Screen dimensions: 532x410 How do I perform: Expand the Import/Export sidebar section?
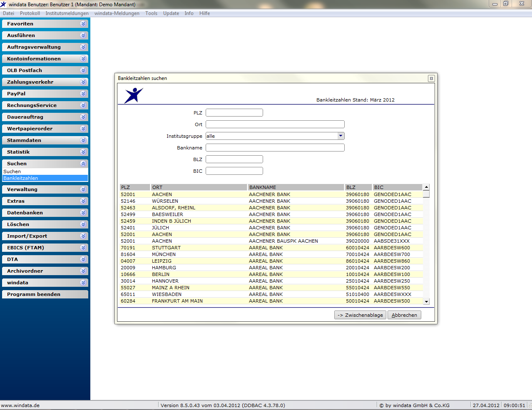coord(45,236)
